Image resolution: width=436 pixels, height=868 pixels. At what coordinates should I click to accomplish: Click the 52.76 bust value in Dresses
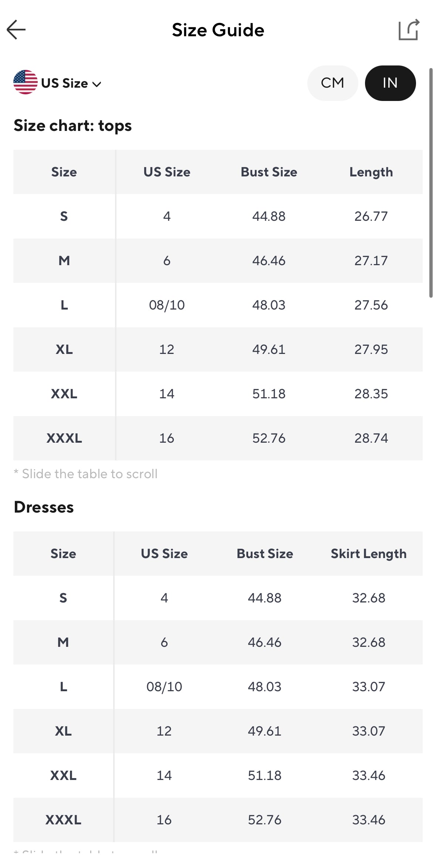click(x=265, y=820)
